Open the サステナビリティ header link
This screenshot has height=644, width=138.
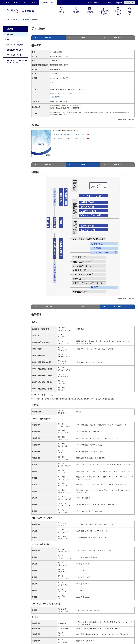95,3
